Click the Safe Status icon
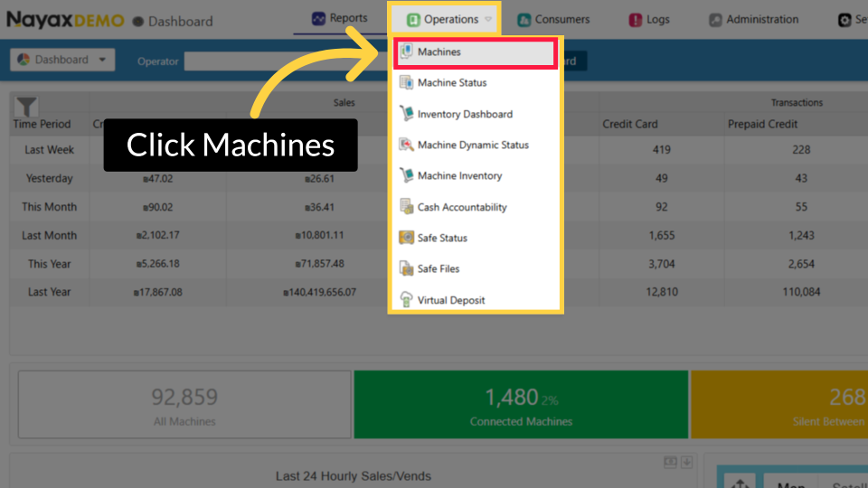 click(406, 238)
